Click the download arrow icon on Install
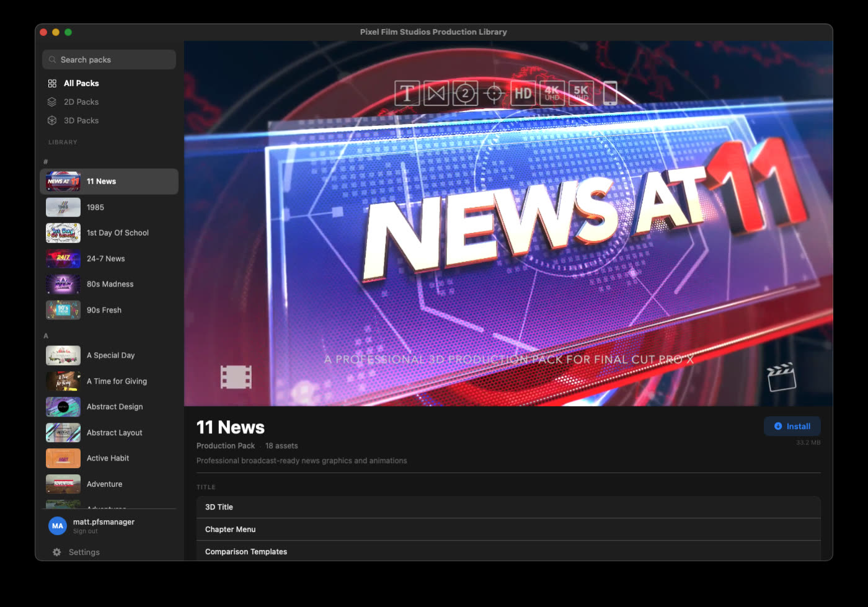Screen dimensions: 868x607 click(x=778, y=426)
